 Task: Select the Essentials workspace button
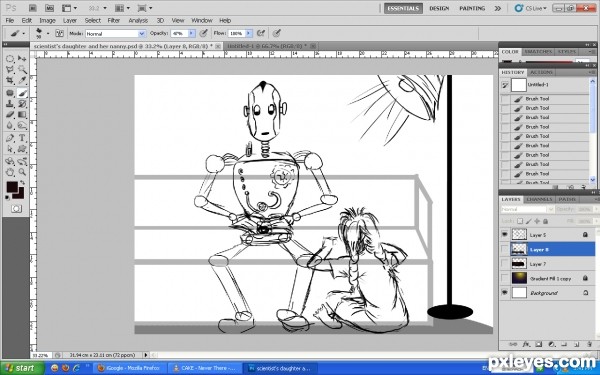pos(403,8)
